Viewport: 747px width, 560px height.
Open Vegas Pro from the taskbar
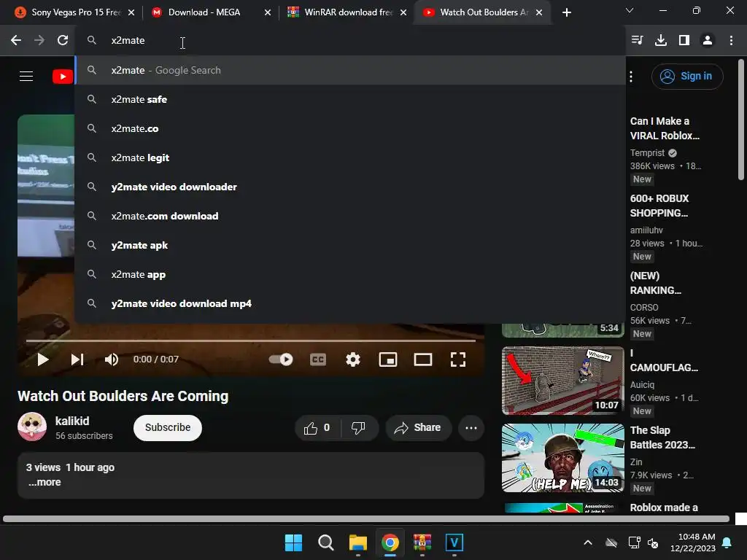coord(454,542)
